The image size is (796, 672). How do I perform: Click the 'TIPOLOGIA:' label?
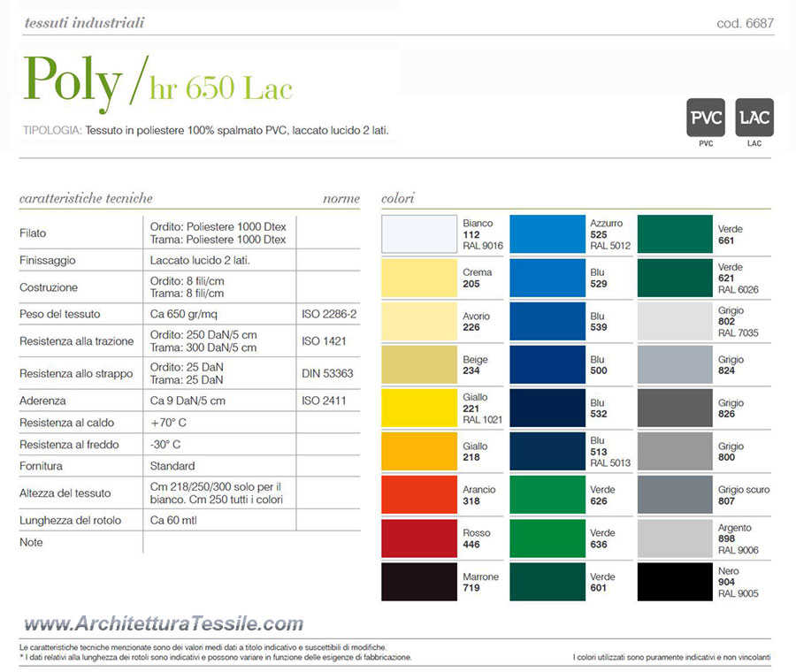click(x=52, y=131)
